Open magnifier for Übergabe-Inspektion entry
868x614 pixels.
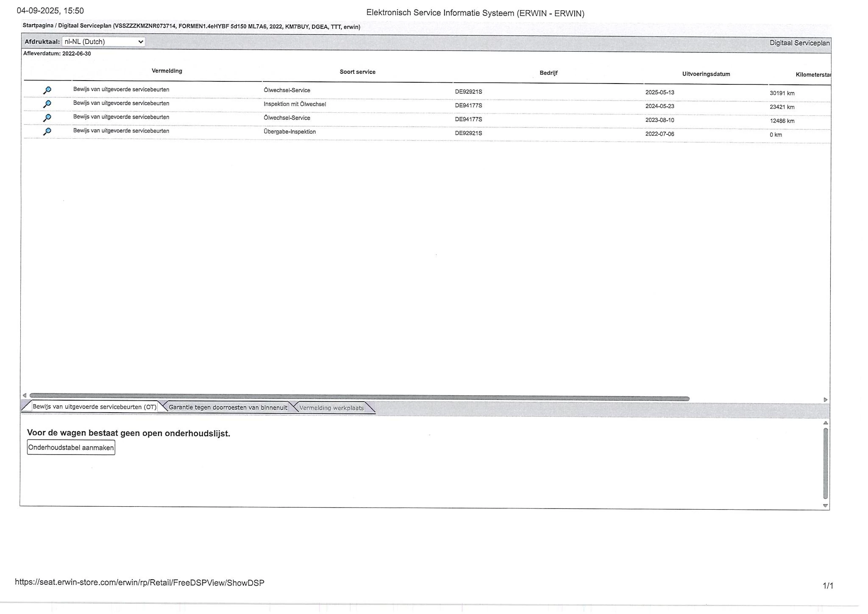pyautogui.click(x=47, y=131)
